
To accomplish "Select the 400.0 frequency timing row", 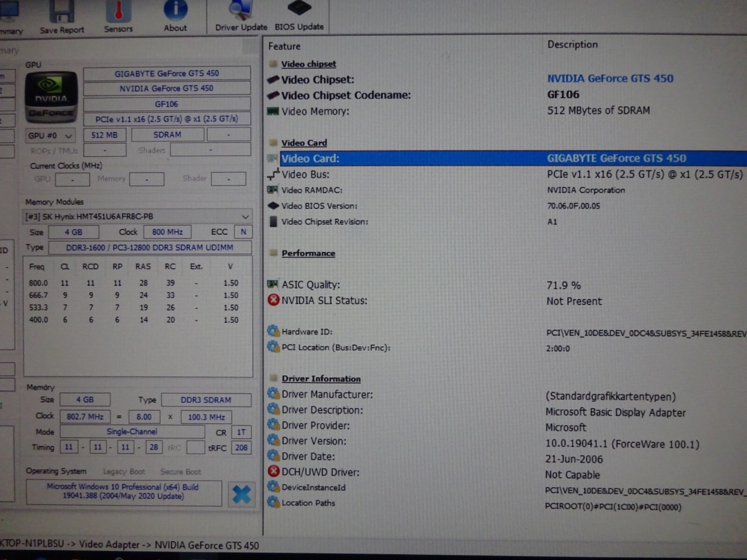I will (x=134, y=320).
